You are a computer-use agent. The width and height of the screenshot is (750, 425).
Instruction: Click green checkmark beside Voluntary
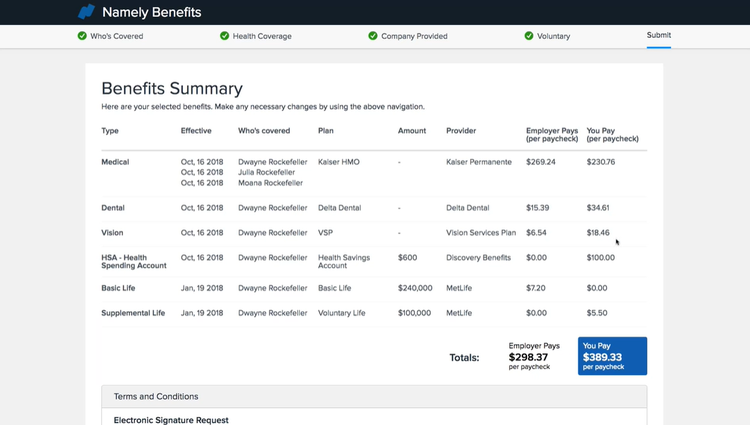coord(529,36)
